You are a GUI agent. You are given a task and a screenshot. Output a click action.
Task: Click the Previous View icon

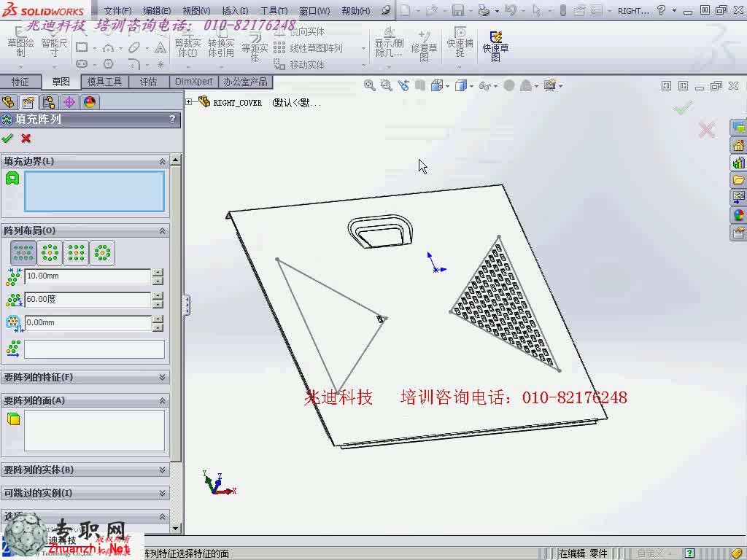pyautogui.click(x=403, y=85)
